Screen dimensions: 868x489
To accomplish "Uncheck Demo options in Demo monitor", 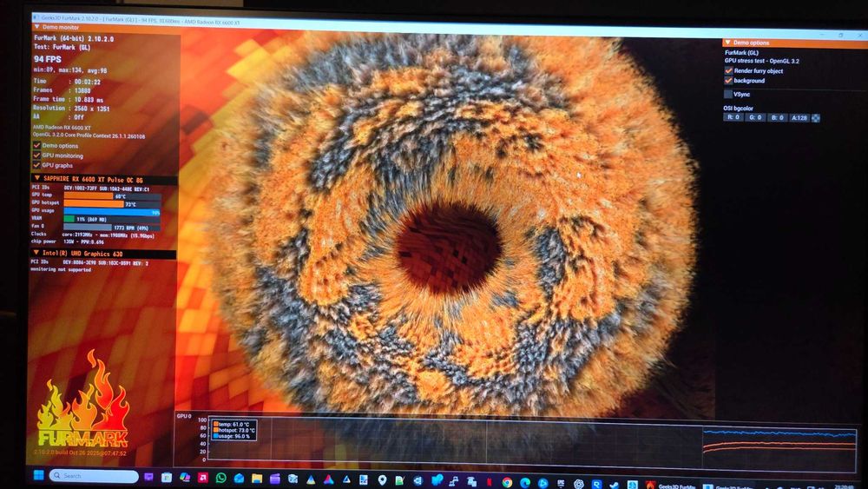I will pos(37,146).
